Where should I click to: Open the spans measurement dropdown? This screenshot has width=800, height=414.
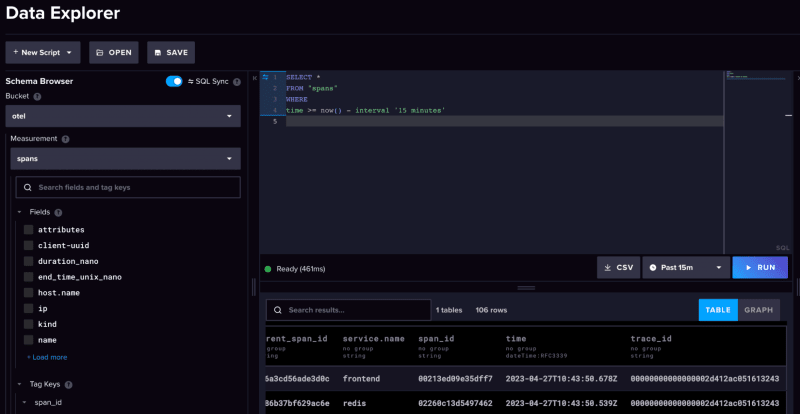[126, 159]
